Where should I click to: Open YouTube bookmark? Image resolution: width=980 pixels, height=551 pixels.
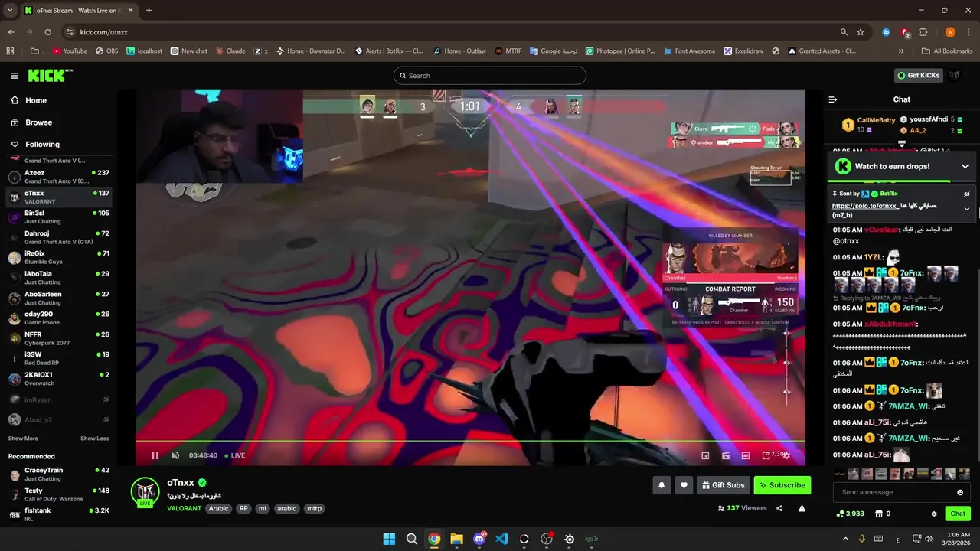coord(70,51)
